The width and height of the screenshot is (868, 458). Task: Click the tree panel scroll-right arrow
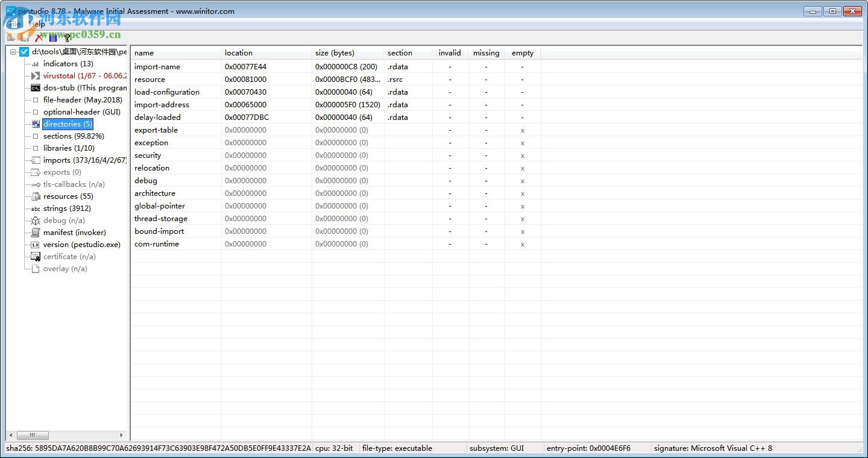122,435
